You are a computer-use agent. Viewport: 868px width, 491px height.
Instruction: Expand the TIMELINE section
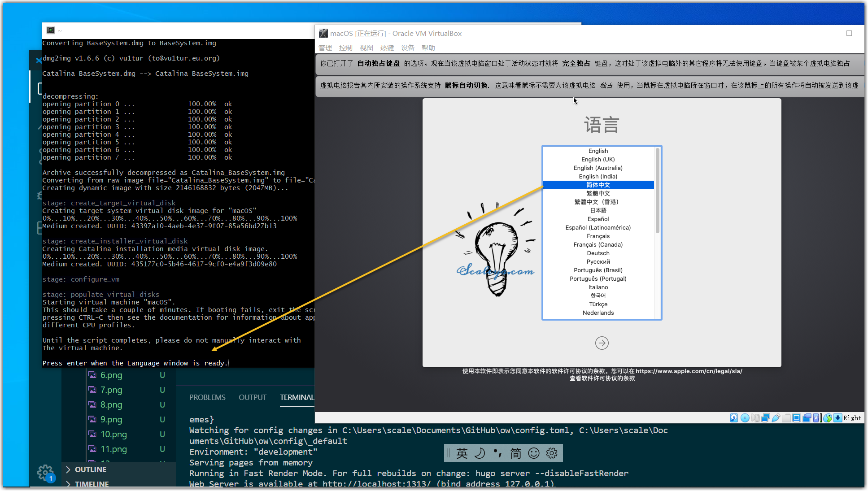pos(92,484)
